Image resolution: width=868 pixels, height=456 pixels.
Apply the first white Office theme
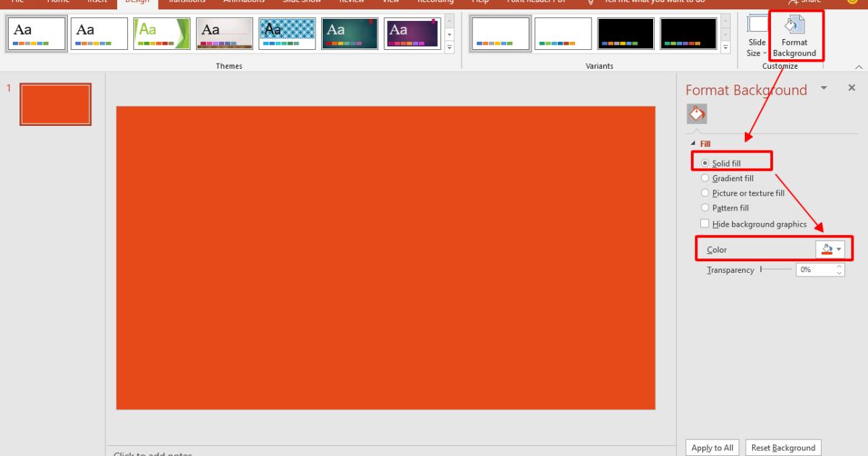[x=36, y=33]
